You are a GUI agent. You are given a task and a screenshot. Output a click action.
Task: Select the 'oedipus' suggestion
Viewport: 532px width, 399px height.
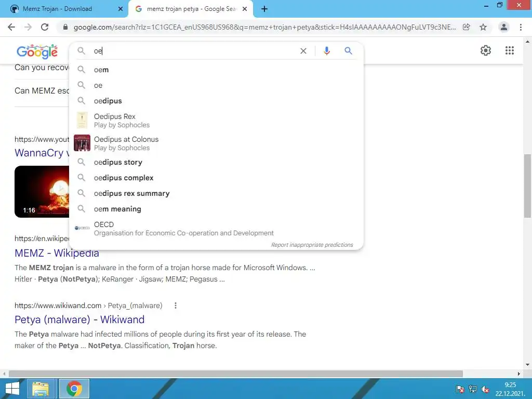[x=216, y=101]
